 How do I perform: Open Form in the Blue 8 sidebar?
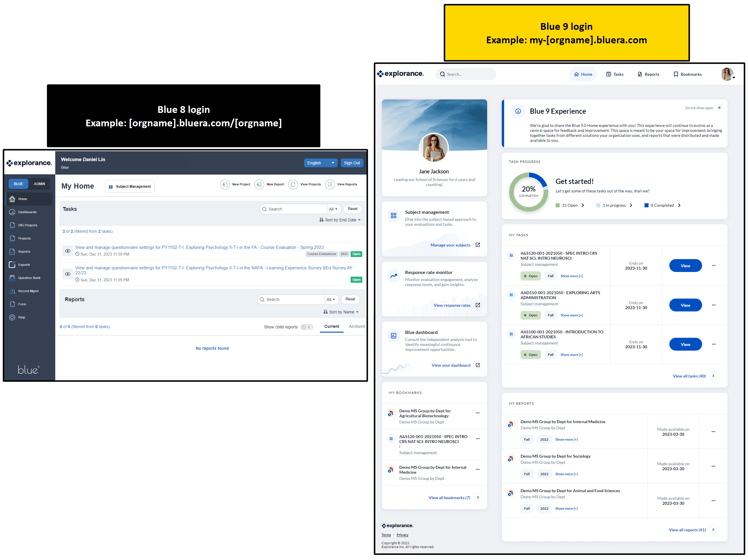pyautogui.click(x=22, y=305)
